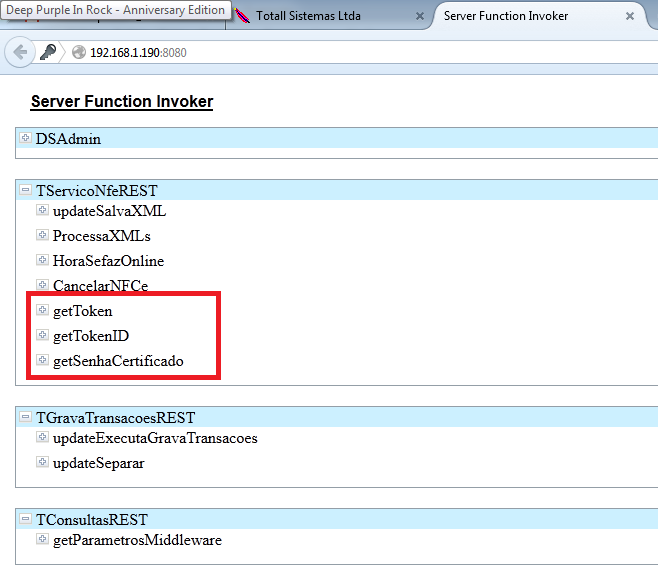The height and width of the screenshot is (579, 658).
Task: Click the getParametrosMiddleware label
Action: click(138, 540)
